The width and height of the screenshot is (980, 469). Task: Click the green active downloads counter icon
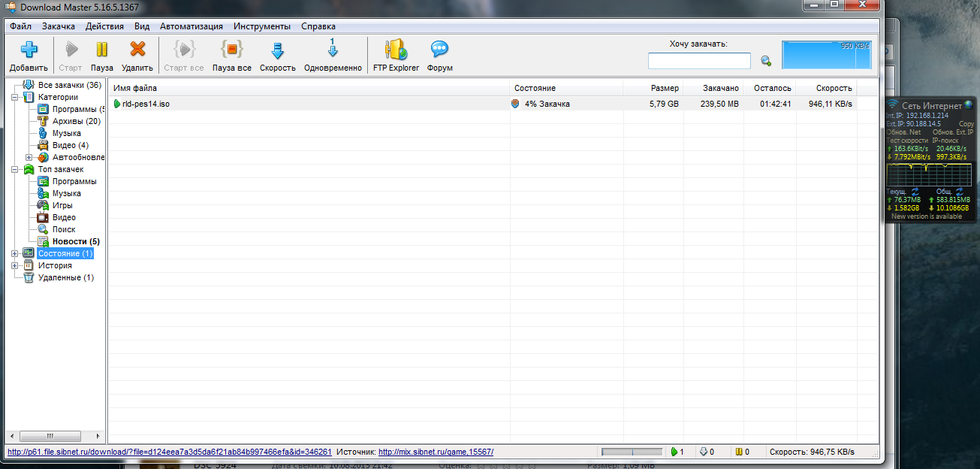(674, 452)
